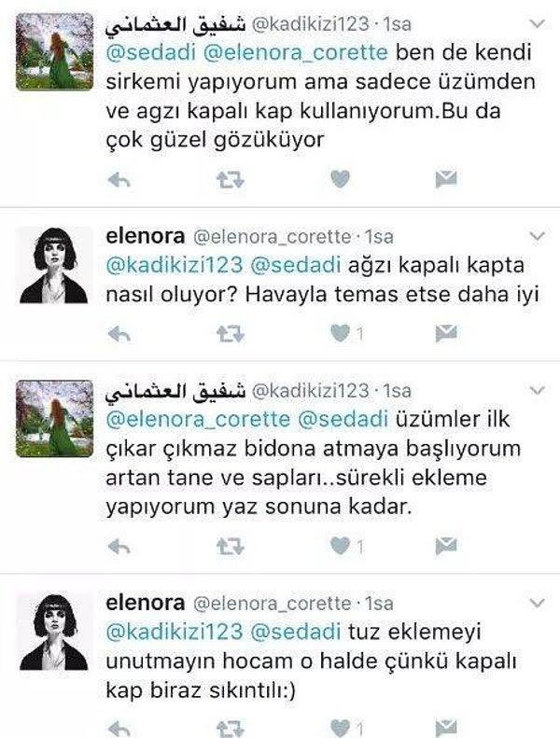Open the @elenora_corette mention in the first tweet

[x=296, y=52]
